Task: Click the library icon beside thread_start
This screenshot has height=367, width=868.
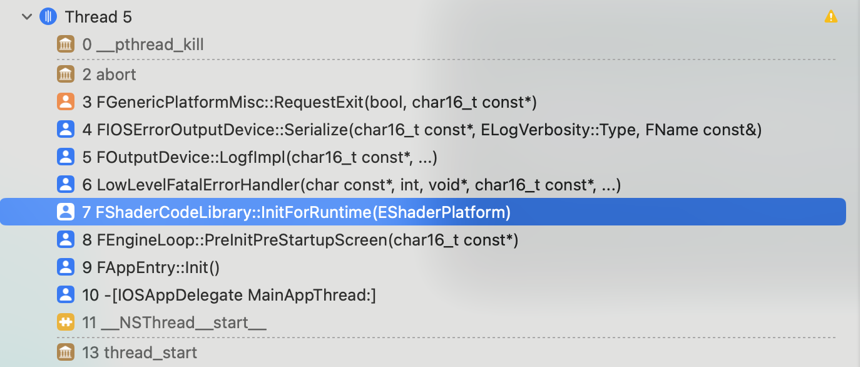Action: [66, 353]
